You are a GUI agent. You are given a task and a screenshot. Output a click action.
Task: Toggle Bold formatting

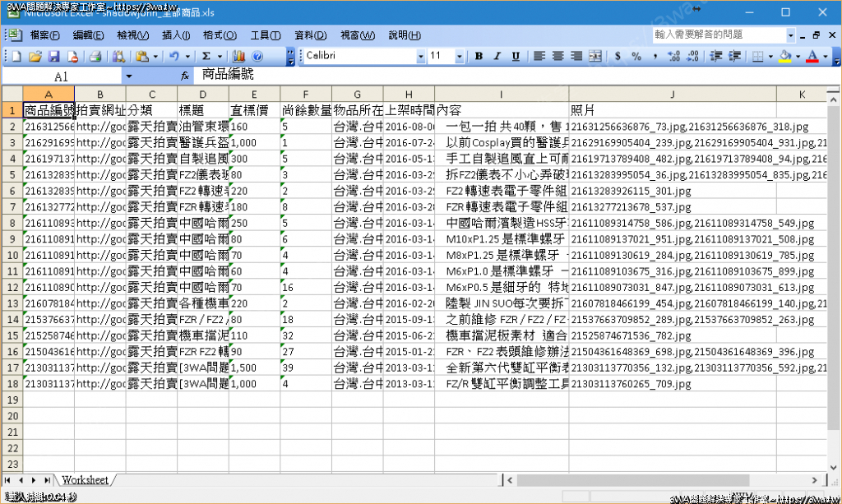click(478, 57)
